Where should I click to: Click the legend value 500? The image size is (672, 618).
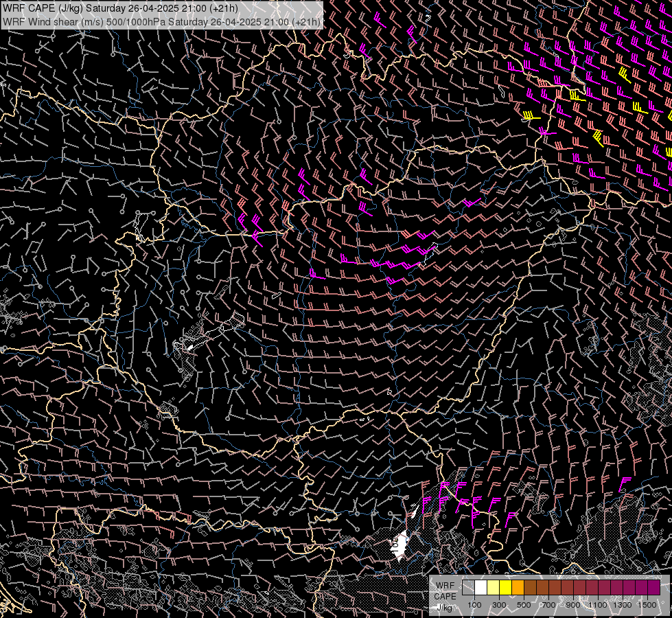[524, 605]
